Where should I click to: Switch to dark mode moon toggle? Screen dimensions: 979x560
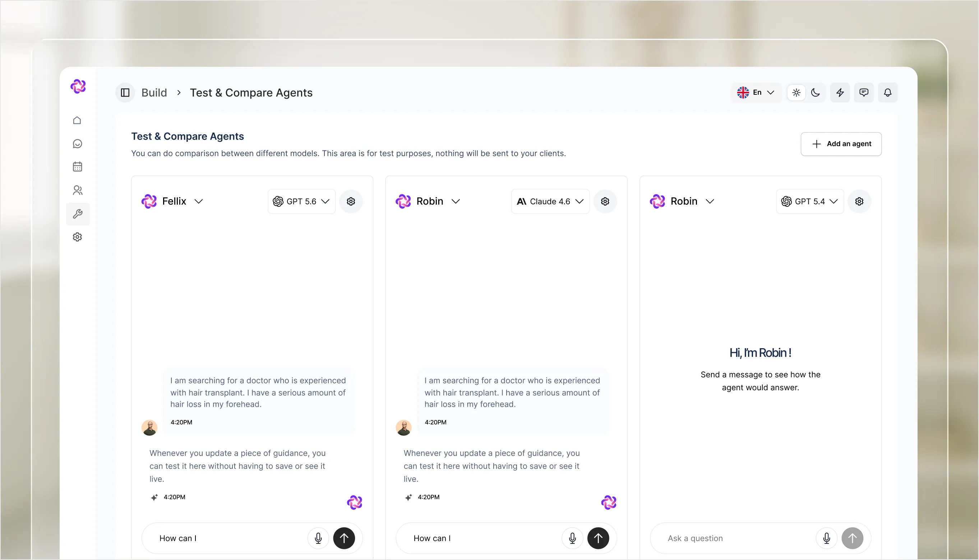[815, 93]
